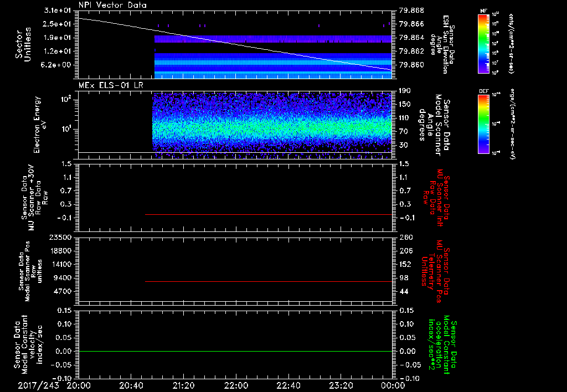The width and height of the screenshot is (567, 392).
Task: Click the 44 telemetry position tick
Action: 404,291
